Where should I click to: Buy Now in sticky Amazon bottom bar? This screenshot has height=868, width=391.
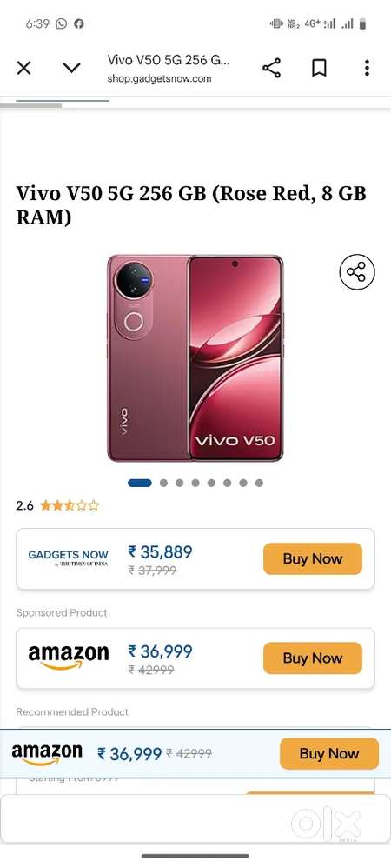pos(329,753)
